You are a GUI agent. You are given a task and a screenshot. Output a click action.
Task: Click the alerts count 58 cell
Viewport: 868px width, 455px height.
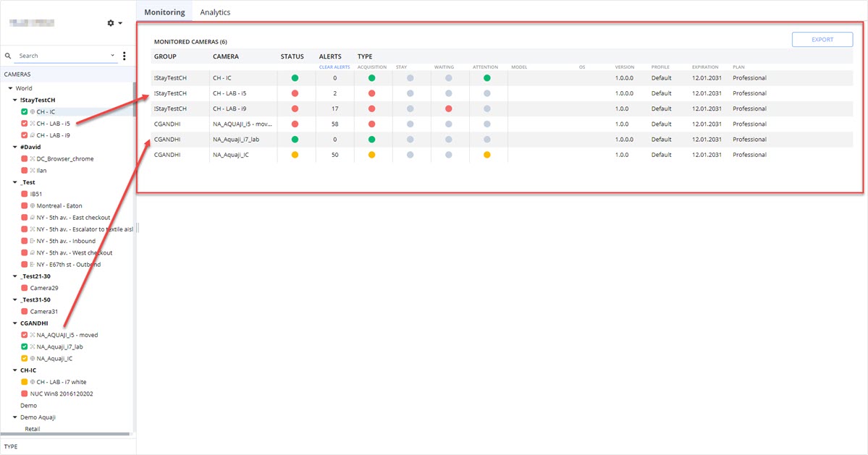tap(335, 124)
